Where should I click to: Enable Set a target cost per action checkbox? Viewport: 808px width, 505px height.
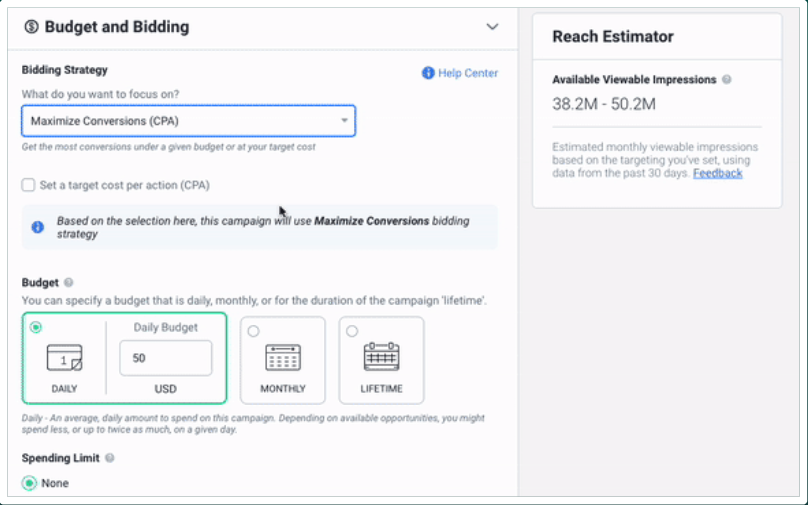(28, 185)
